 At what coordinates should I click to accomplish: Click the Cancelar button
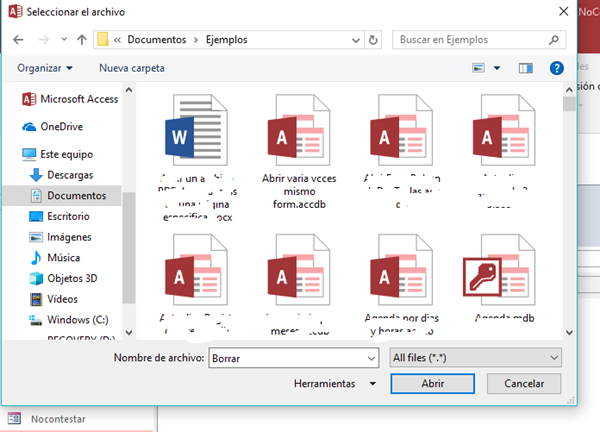point(523,383)
